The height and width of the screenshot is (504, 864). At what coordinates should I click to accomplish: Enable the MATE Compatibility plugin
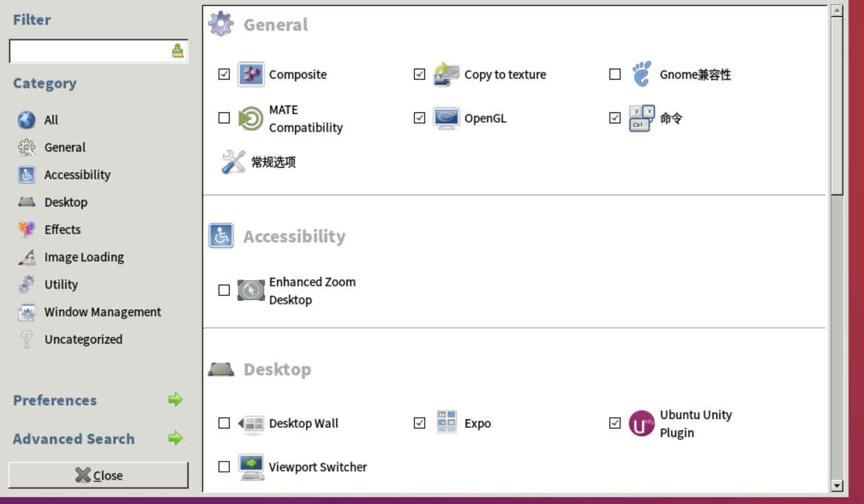click(224, 118)
